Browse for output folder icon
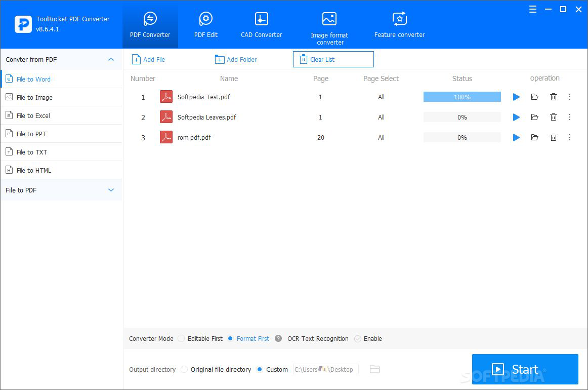588x390 pixels. tap(374, 369)
